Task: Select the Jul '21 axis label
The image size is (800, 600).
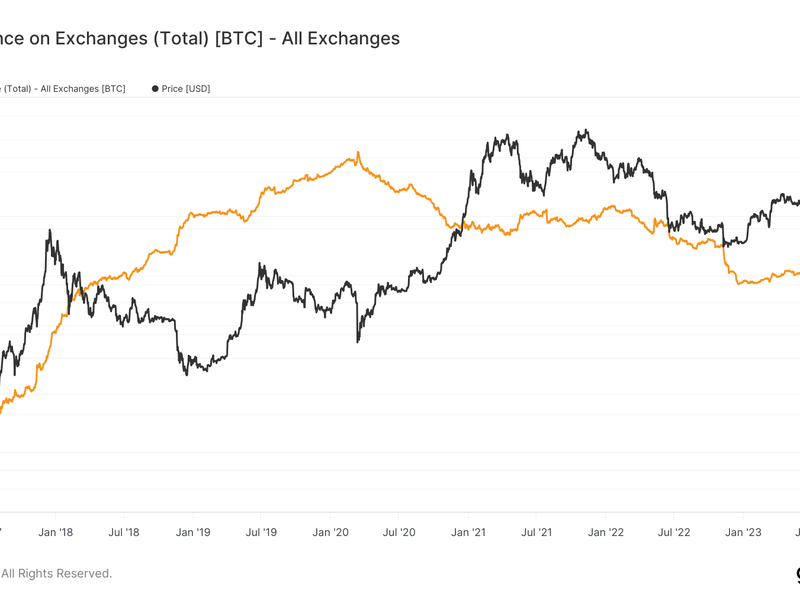Action: point(536,532)
